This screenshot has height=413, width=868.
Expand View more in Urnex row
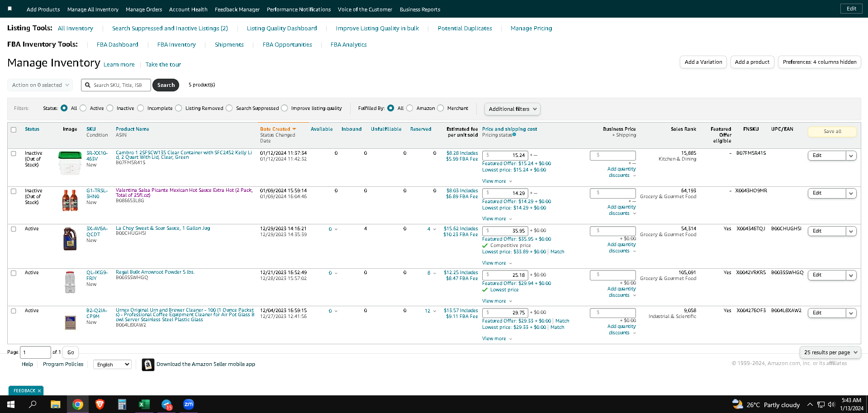coord(497,339)
